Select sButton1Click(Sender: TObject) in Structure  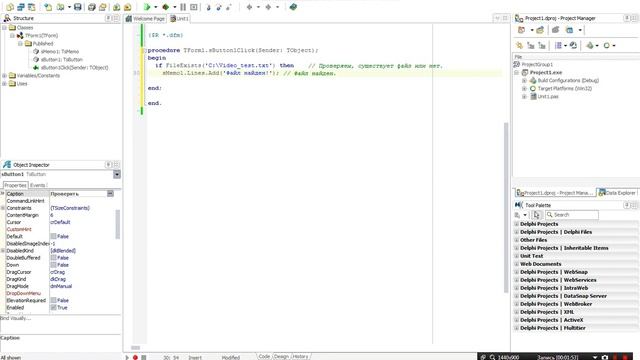(74, 67)
